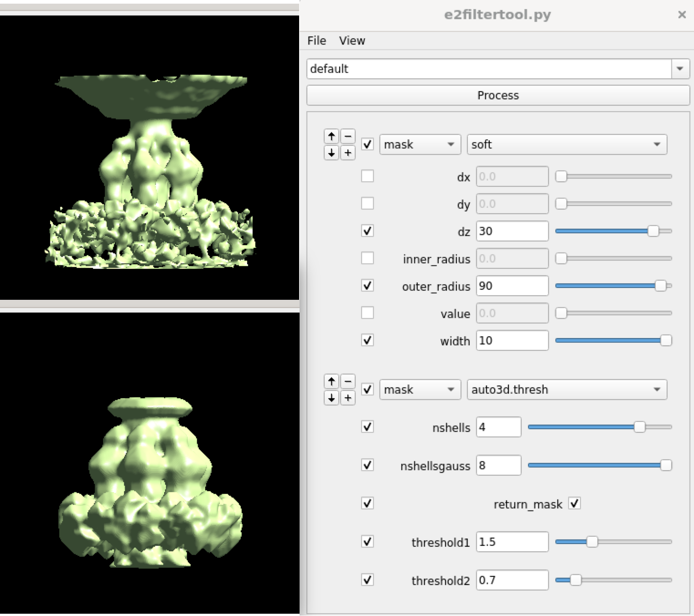Remove the auto3d.thresh processor

[348, 381]
